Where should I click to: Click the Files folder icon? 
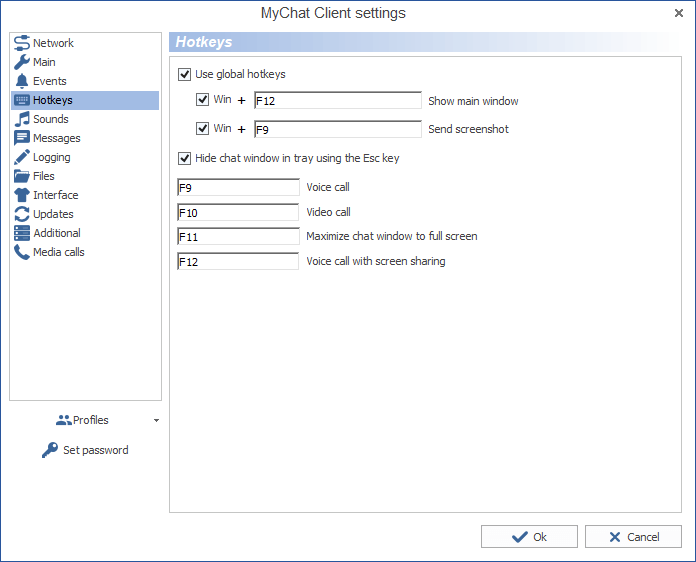[22, 176]
